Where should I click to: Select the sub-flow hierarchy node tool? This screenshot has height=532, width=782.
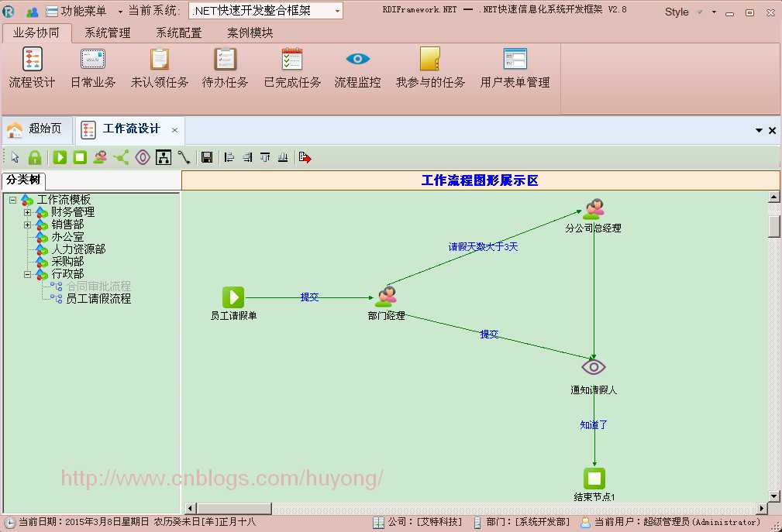tap(164, 157)
